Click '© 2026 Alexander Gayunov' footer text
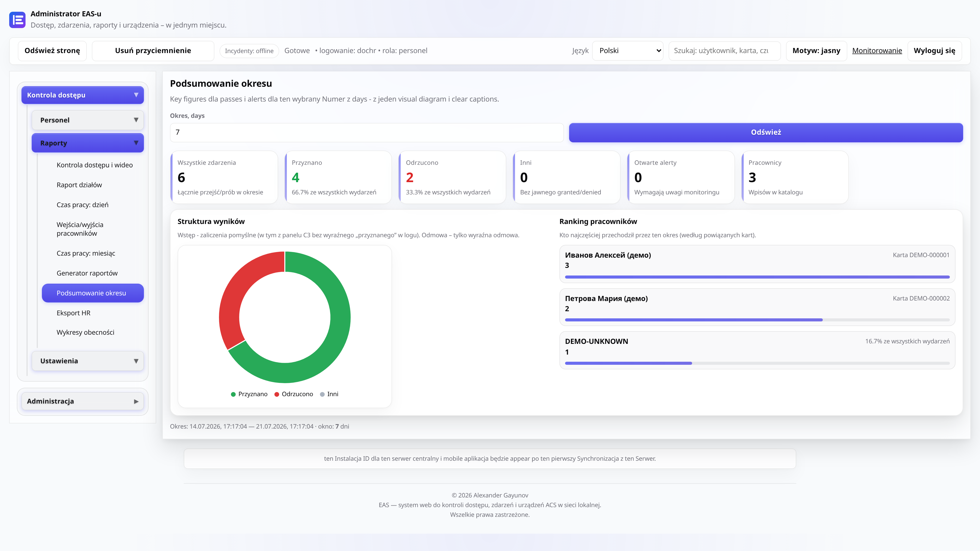Viewport: 980px width, 551px height. tap(490, 495)
